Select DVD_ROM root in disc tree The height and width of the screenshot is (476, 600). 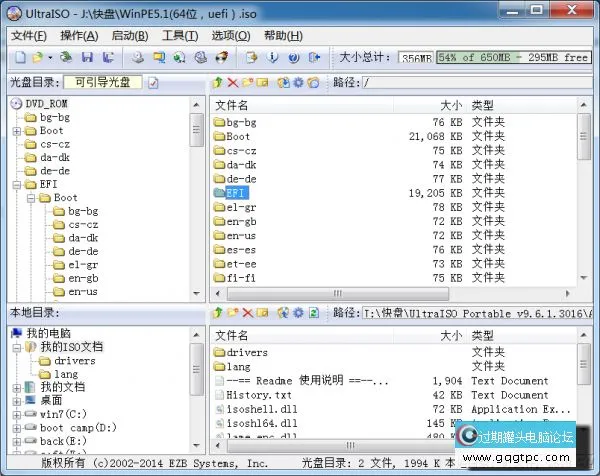[x=40, y=104]
